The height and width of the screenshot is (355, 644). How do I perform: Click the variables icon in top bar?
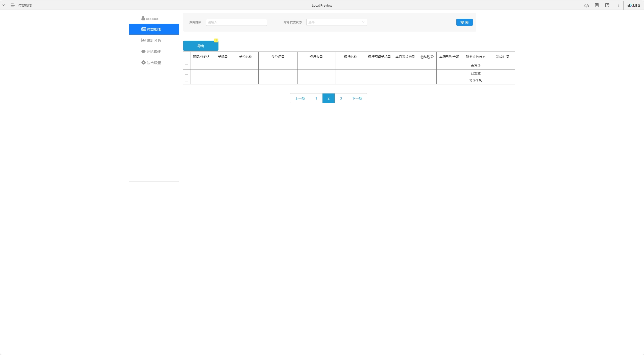tap(607, 5)
